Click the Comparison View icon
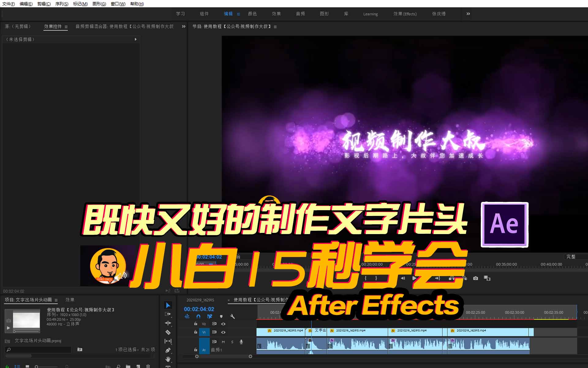The width and height of the screenshot is (588, 368). coord(487,278)
